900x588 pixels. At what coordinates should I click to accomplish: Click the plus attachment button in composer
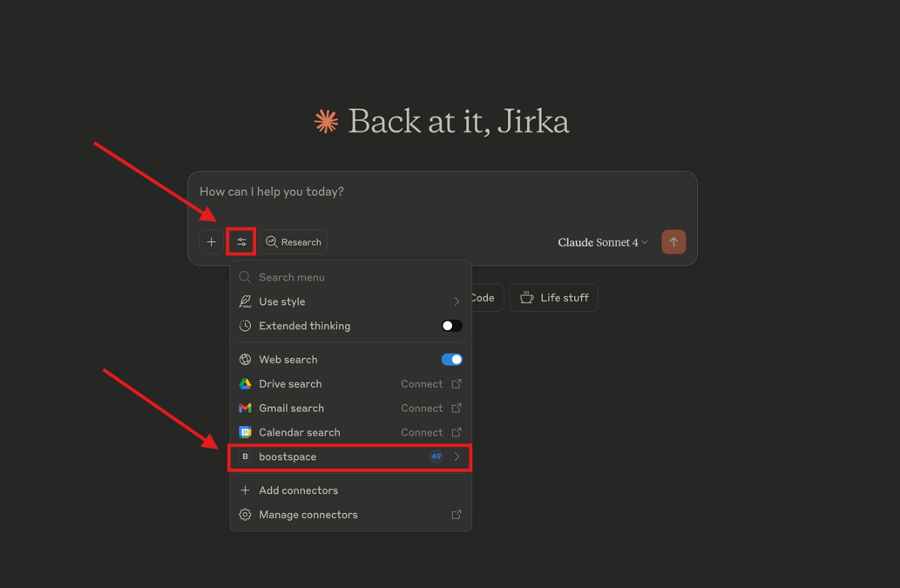tap(211, 242)
